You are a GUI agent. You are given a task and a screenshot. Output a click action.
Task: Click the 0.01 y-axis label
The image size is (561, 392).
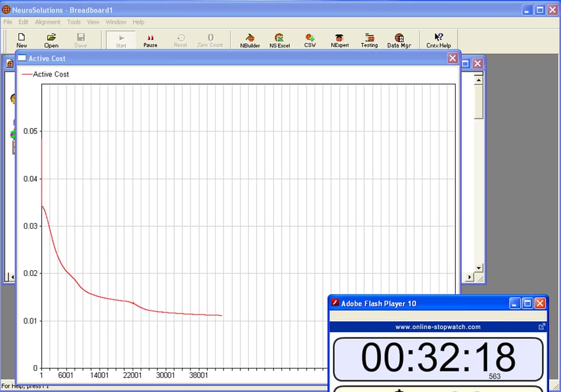[x=30, y=321]
